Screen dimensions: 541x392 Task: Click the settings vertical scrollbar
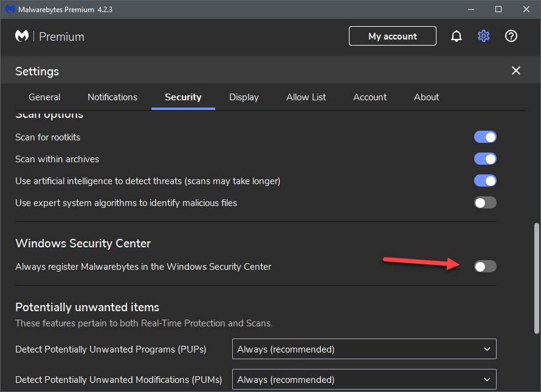coord(537,278)
